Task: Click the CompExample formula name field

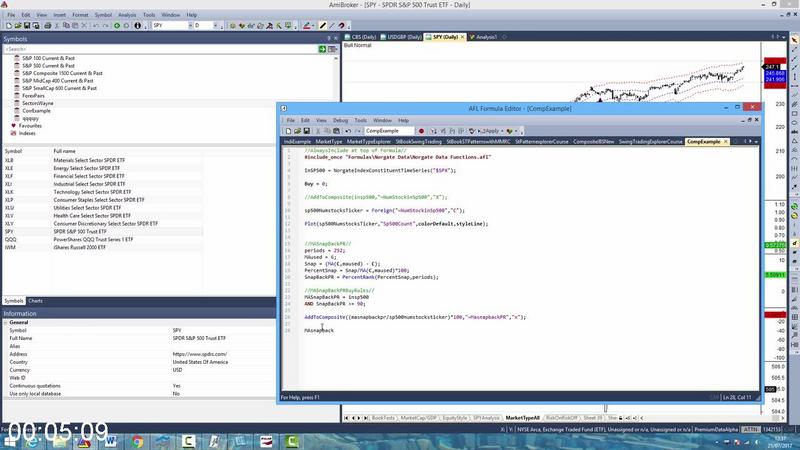Action: pyautogui.click(x=389, y=131)
